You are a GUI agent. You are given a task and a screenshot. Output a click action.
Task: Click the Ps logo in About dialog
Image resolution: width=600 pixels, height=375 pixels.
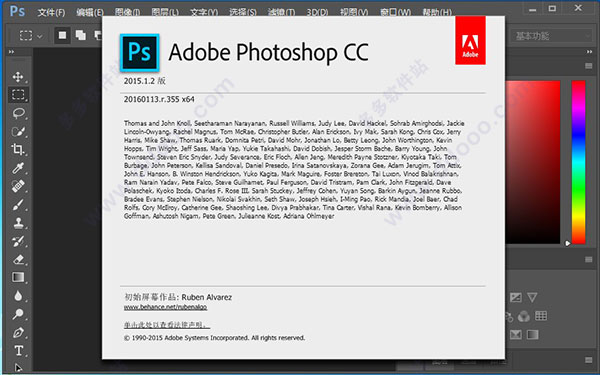tap(140, 52)
